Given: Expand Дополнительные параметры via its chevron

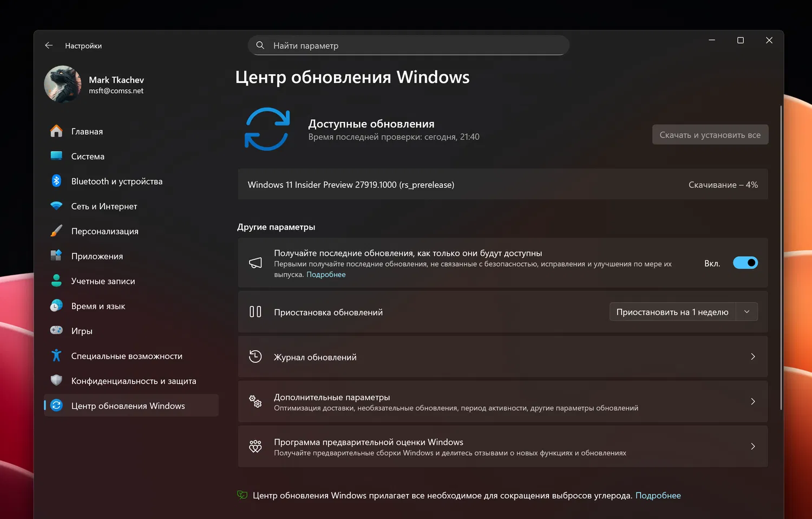Looking at the screenshot, I should pos(752,401).
